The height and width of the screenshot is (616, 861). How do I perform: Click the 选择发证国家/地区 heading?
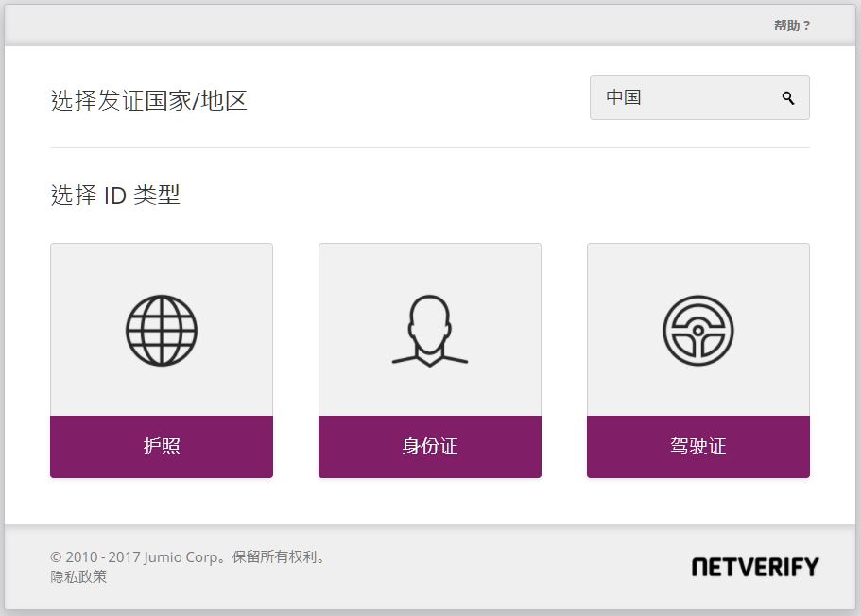[148, 100]
